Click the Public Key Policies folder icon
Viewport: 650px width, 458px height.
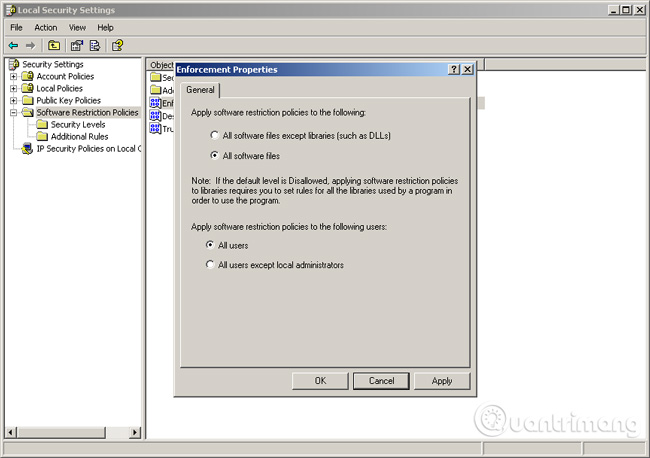point(28,100)
